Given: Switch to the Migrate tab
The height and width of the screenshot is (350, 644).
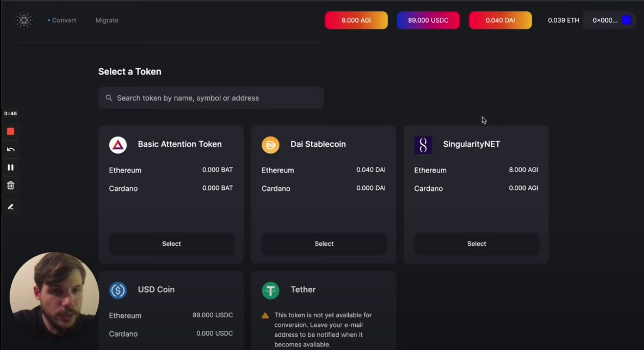Looking at the screenshot, I should click(107, 20).
